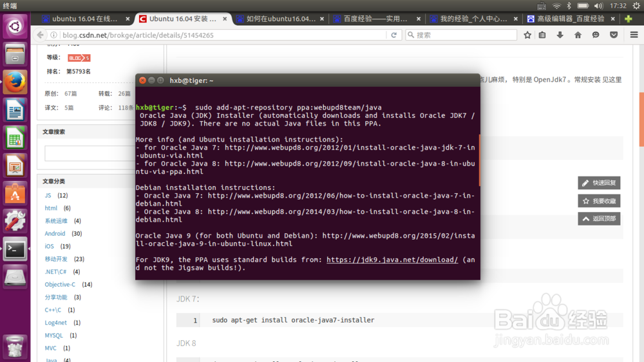This screenshot has height=362, width=644.
Task: Close the '如何在ubuntu16.04' tab
Action: 322,19
